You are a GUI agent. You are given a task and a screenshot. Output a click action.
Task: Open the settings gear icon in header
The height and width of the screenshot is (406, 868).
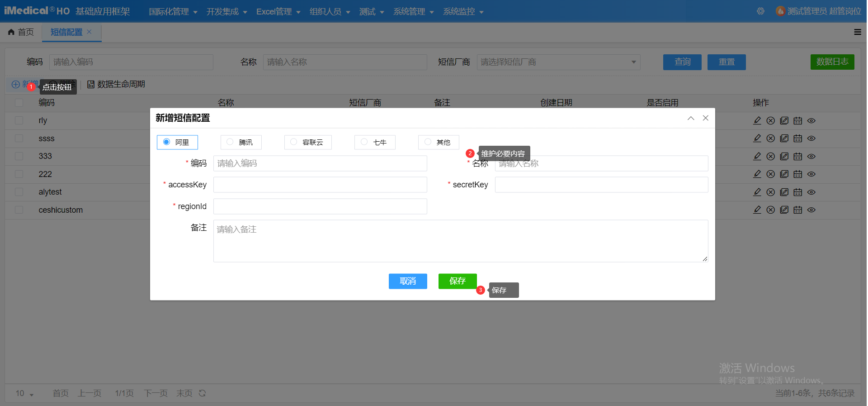(x=761, y=11)
